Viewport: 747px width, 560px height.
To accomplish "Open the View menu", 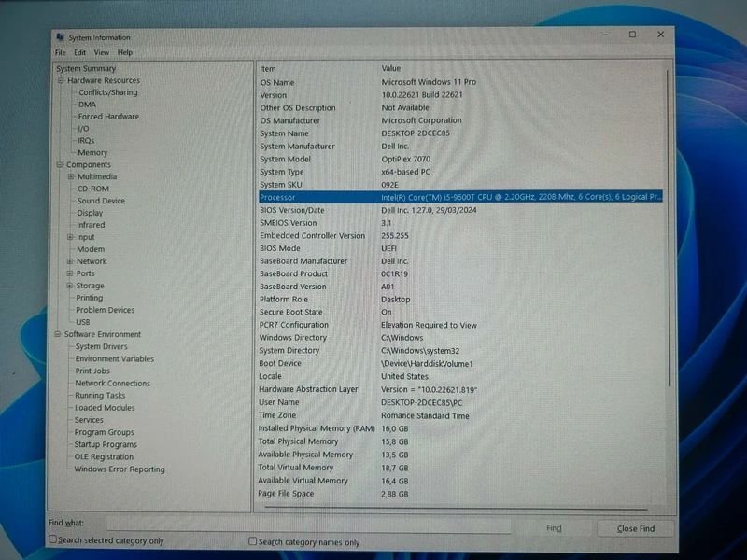I will click(101, 53).
